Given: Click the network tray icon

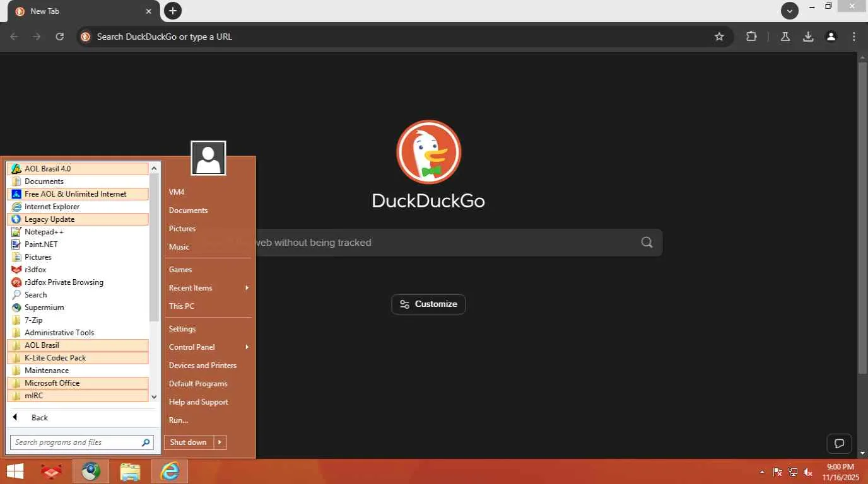Looking at the screenshot, I should click(793, 472).
